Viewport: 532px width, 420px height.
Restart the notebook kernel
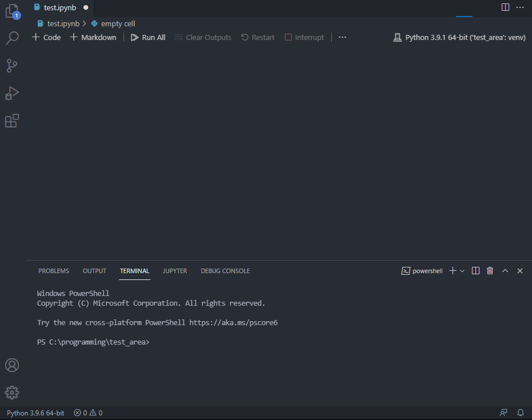click(x=258, y=37)
